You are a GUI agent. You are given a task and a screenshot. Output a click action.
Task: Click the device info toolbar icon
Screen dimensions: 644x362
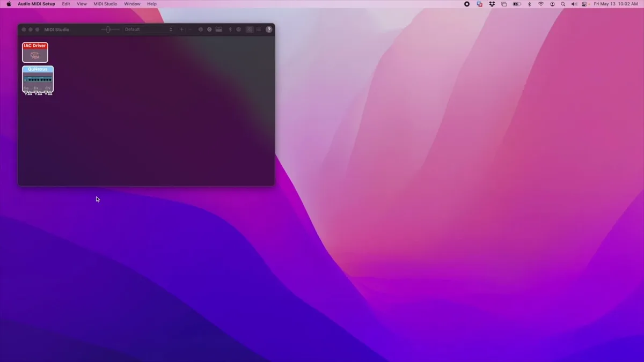[x=201, y=29]
